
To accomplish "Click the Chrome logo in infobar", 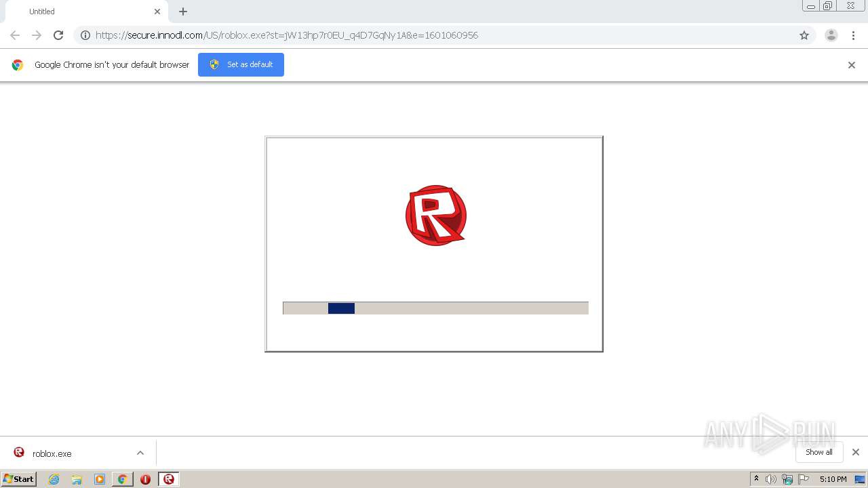I will point(18,65).
